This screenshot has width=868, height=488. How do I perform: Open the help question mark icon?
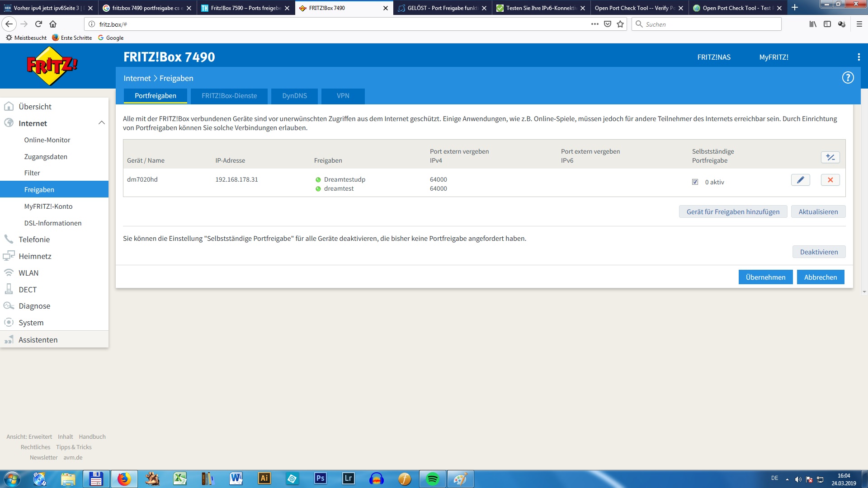tap(848, 78)
